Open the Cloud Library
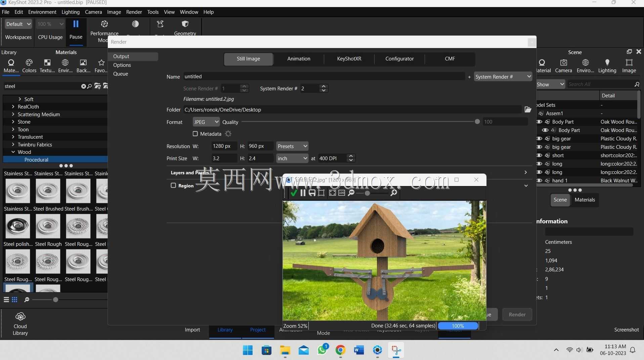 pos(20,324)
